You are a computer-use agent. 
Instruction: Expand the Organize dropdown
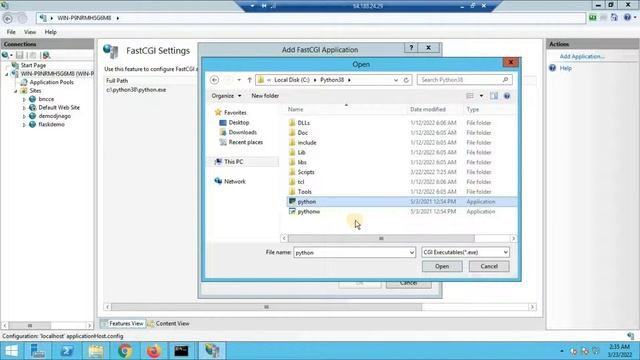tap(226, 96)
